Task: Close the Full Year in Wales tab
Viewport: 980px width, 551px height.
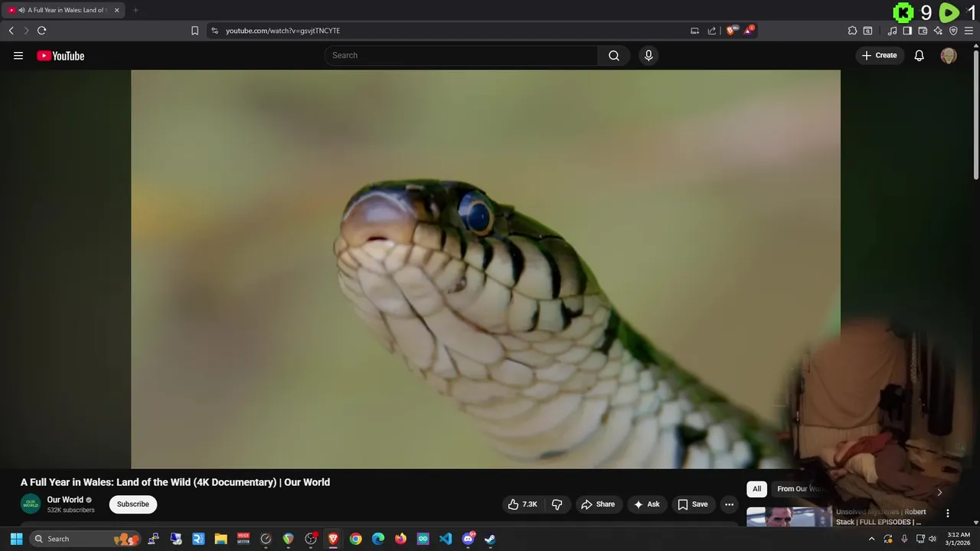Action: point(117,10)
